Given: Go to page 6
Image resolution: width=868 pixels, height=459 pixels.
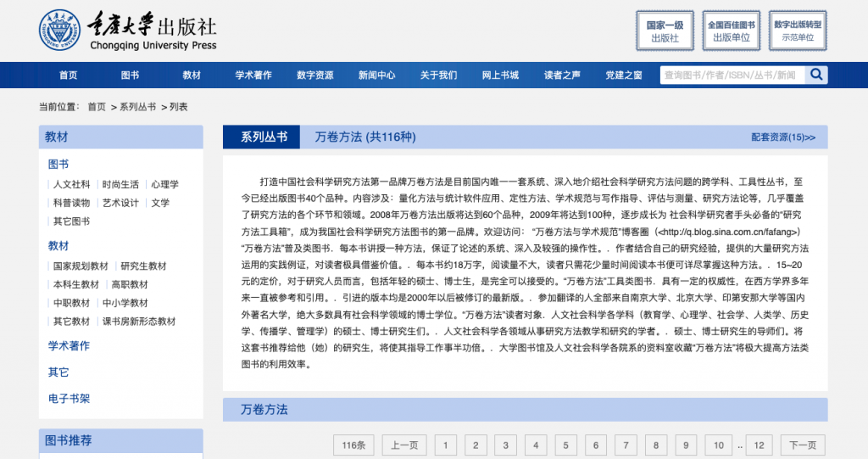Looking at the screenshot, I should (596, 445).
